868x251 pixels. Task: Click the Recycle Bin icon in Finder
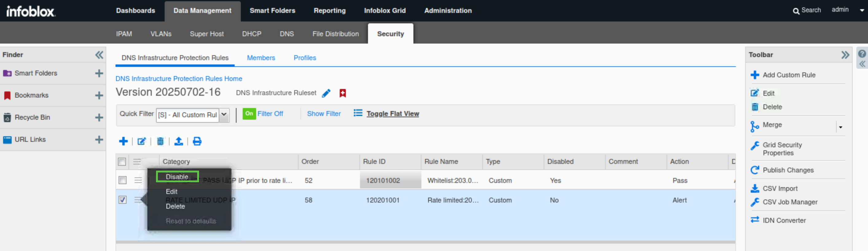point(7,118)
